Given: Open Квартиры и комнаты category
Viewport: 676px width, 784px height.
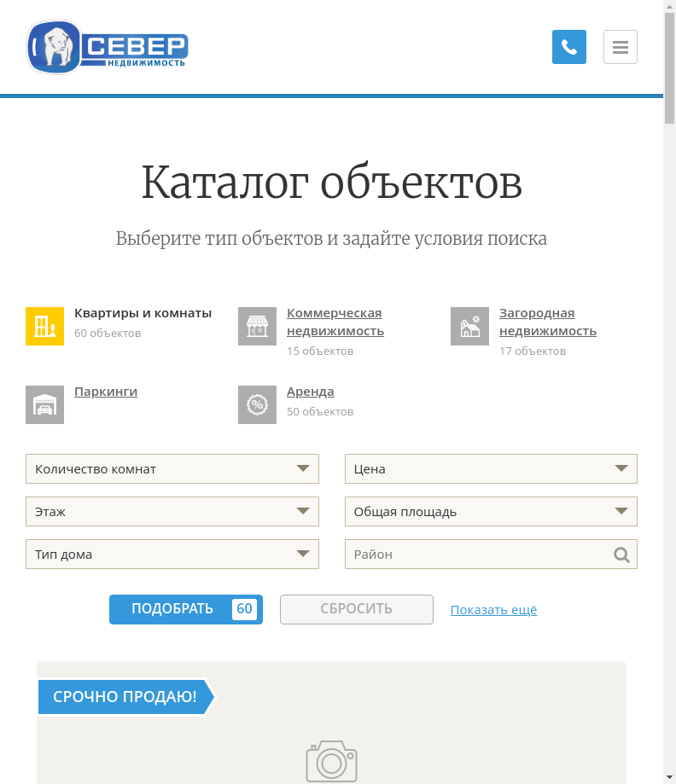Looking at the screenshot, I should click(x=143, y=313).
